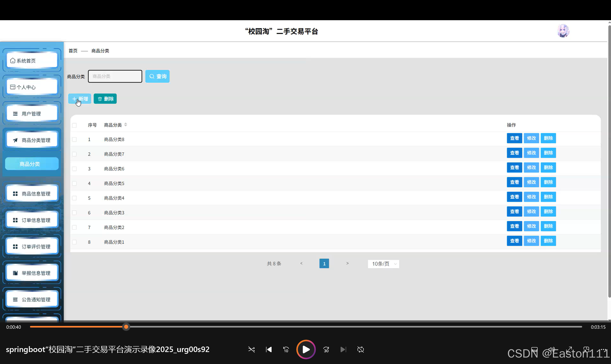Check the checkbox for 商品分类7 row
Viewport: 611px width, 364px height.
coord(74,154)
